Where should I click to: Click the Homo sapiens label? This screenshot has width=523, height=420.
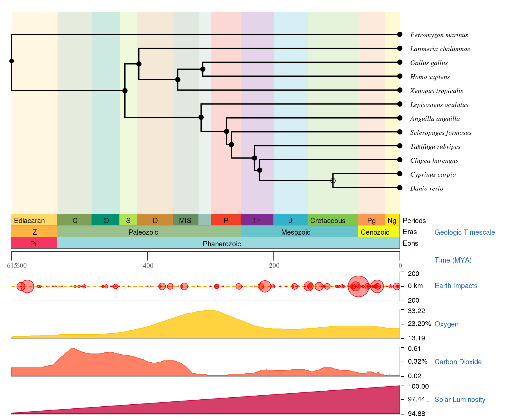click(x=430, y=77)
